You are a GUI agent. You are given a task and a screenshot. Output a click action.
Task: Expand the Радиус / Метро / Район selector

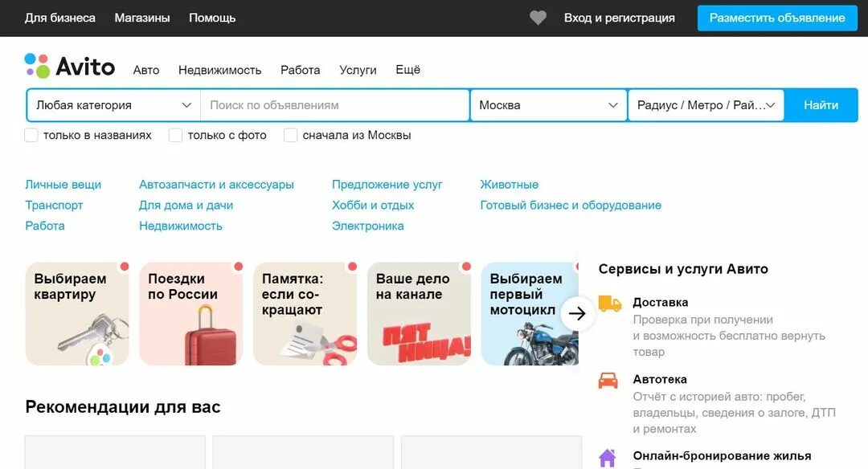pos(706,105)
